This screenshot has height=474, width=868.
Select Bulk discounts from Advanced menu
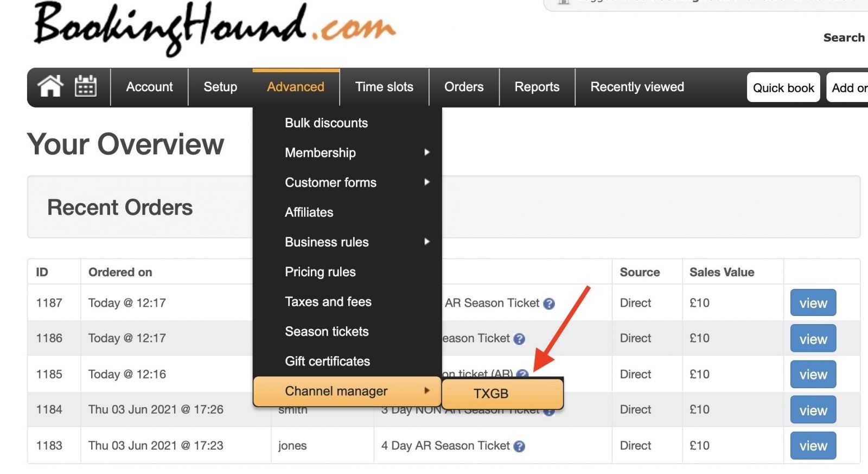[347, 123]
